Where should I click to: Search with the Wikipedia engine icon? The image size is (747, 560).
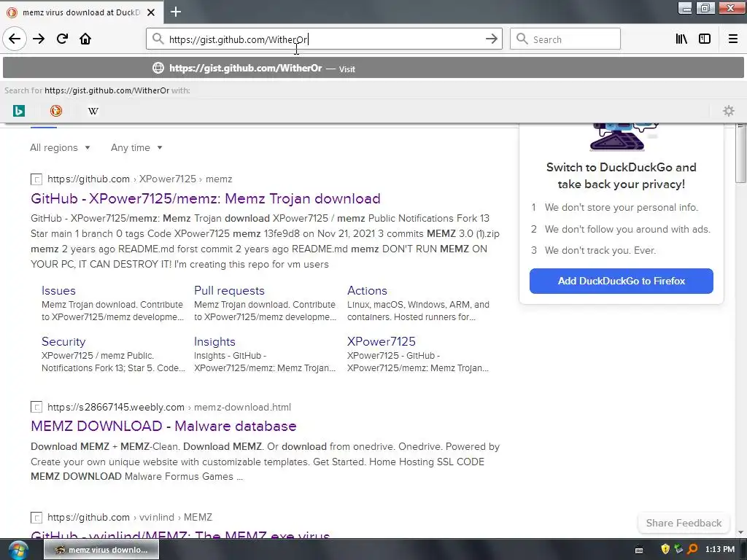(93, 111)
